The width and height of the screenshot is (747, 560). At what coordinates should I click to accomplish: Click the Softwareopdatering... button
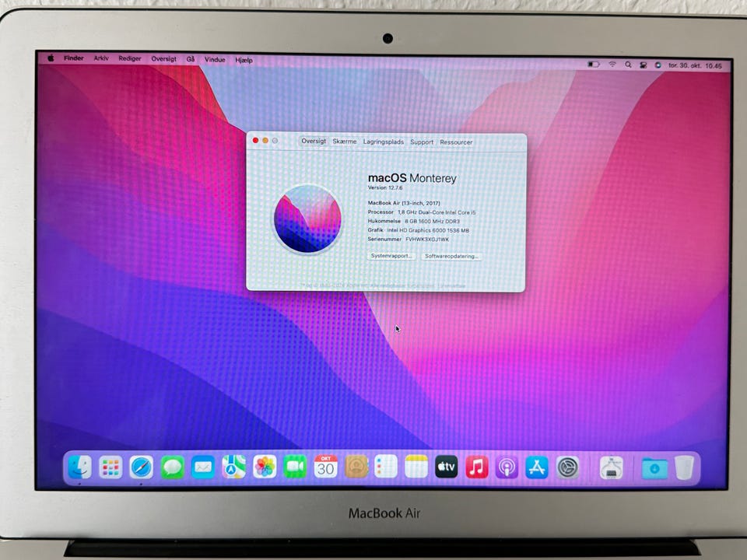(451, 256)
